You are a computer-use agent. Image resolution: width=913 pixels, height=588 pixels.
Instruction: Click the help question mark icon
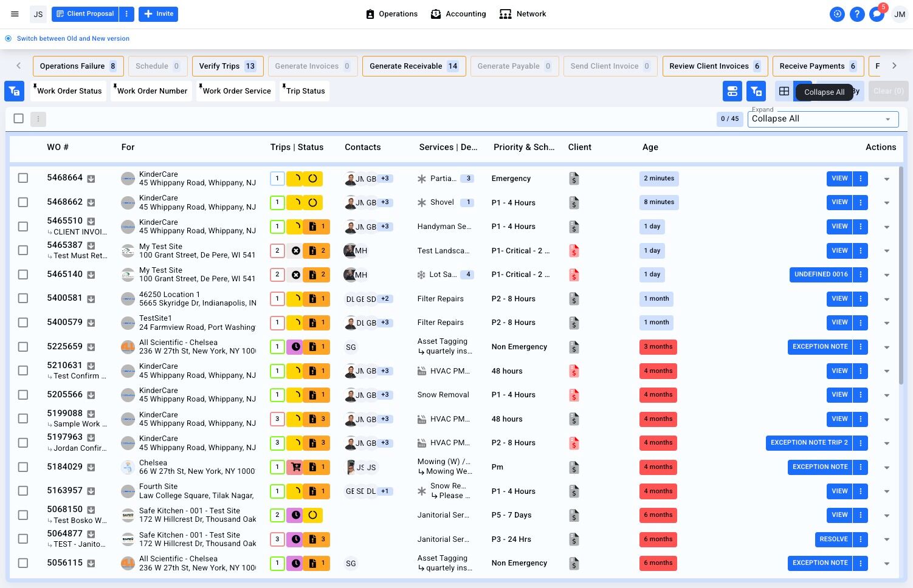click(857, 14)
